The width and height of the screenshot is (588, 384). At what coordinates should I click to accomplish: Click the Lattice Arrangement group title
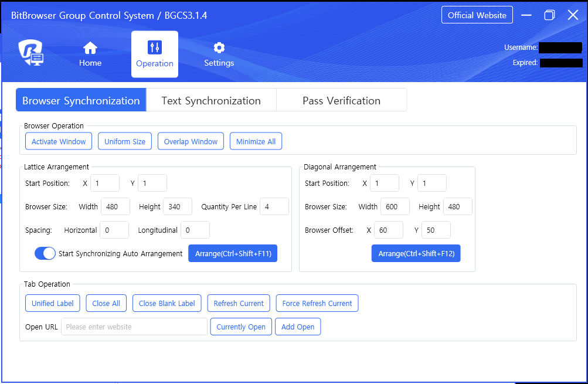click(x=56, y=167)
